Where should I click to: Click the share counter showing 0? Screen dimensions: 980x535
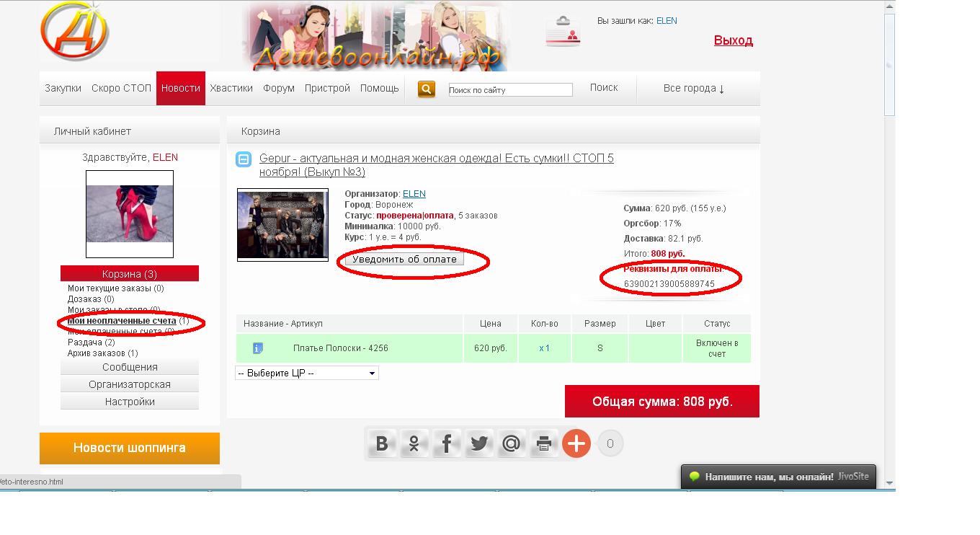point(610,443)
